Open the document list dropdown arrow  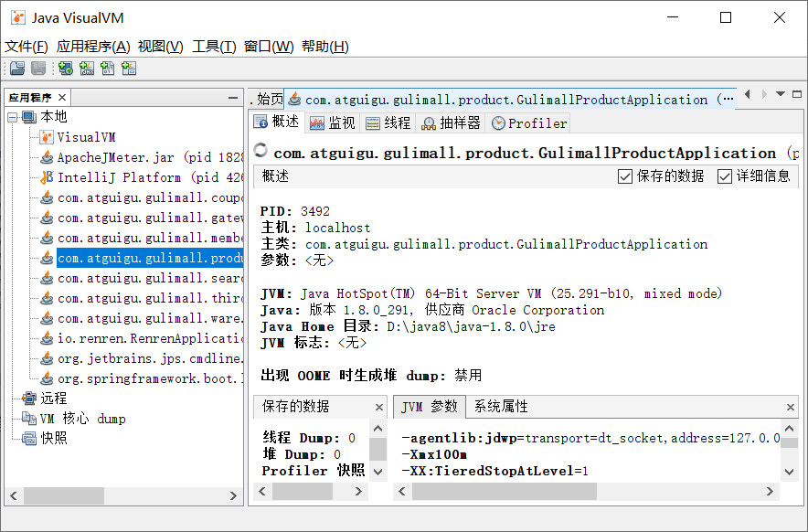point(781,94)
